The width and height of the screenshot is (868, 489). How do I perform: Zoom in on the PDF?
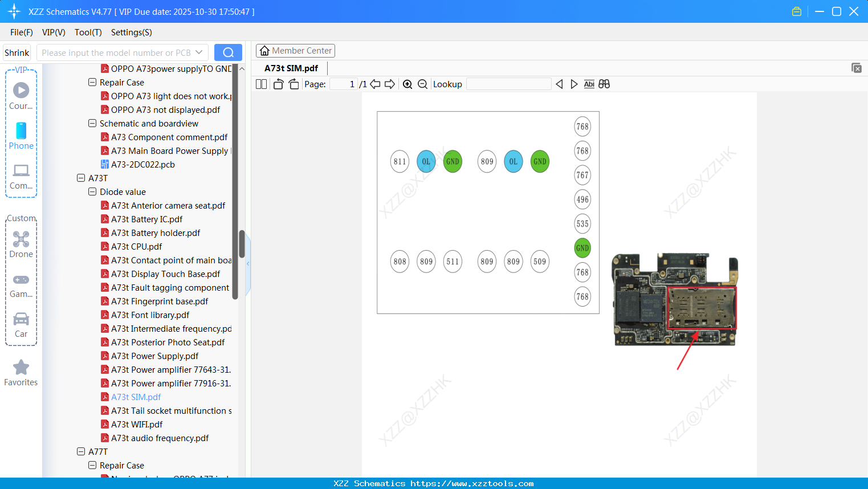[407, 84]
